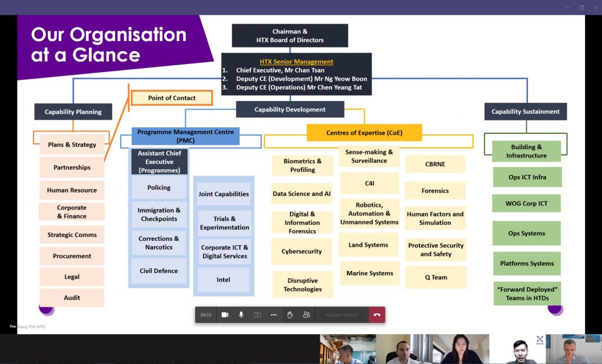
Task: Click the Point of Contact box
Action: coord(172,98)
